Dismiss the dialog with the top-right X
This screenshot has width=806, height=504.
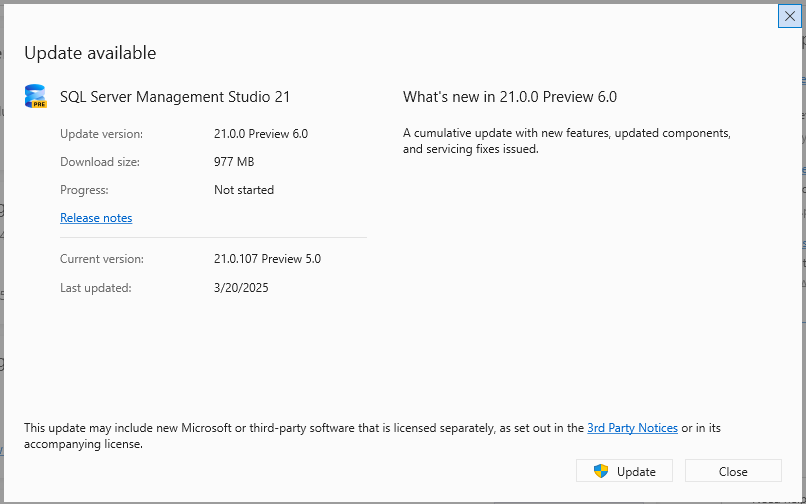click(789, 16)
